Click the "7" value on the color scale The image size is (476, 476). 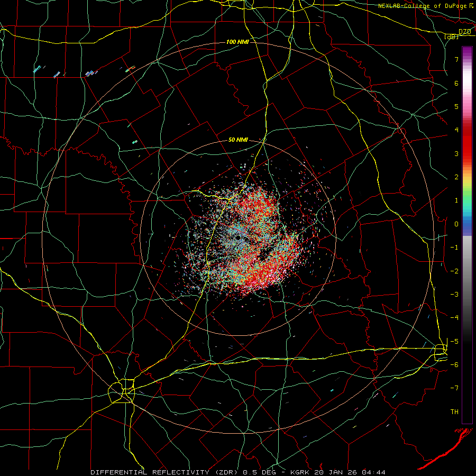(x=456, y=59)
